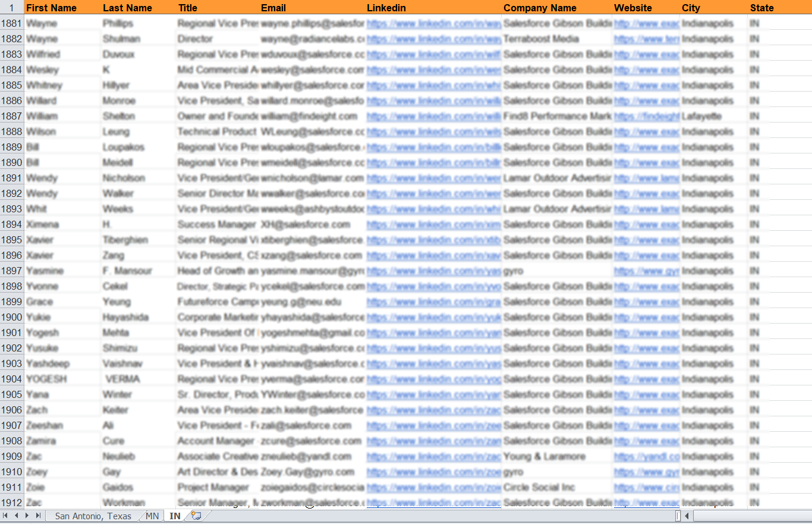Open the LinkedIn link for William Shelton

click(433, 116)
